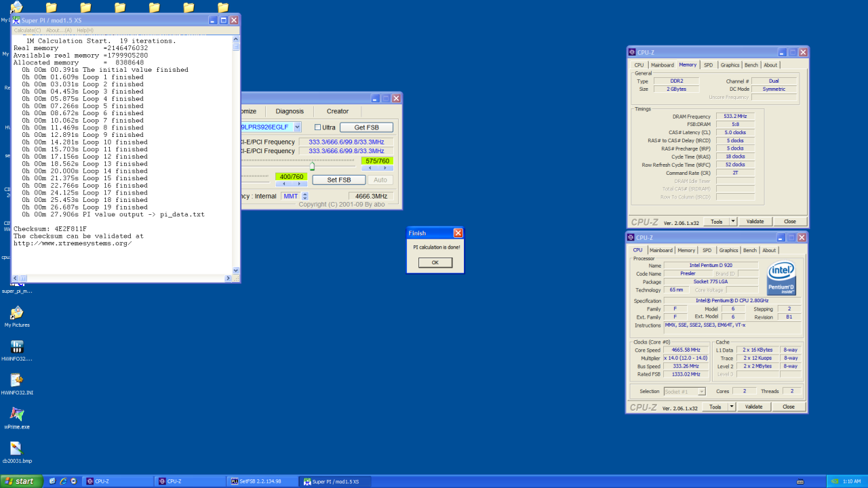This screenshot has width=868, height=488.
Task: Open the Calculate(C) menu in Super PI
Action: click(x=27, y=30)
